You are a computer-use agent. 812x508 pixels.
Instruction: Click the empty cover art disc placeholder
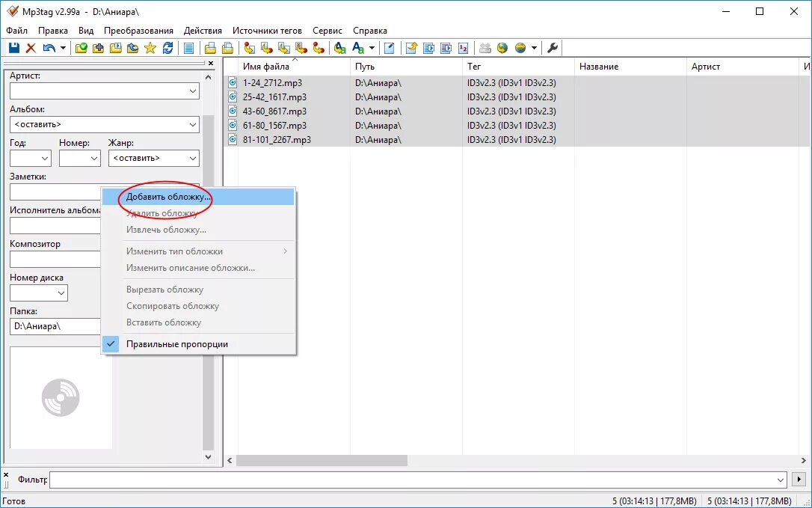[61, 397]
